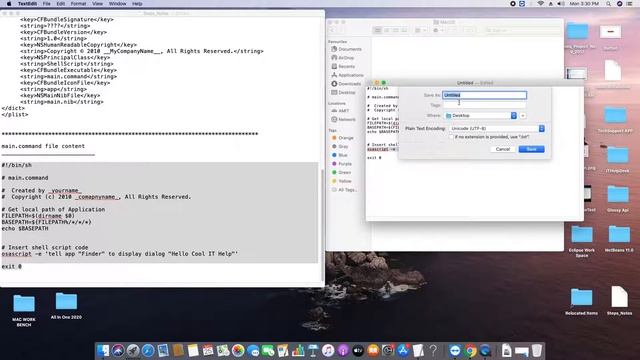
Task: Select Network in Finder sidebar Locations
Action: pos(343,120)
